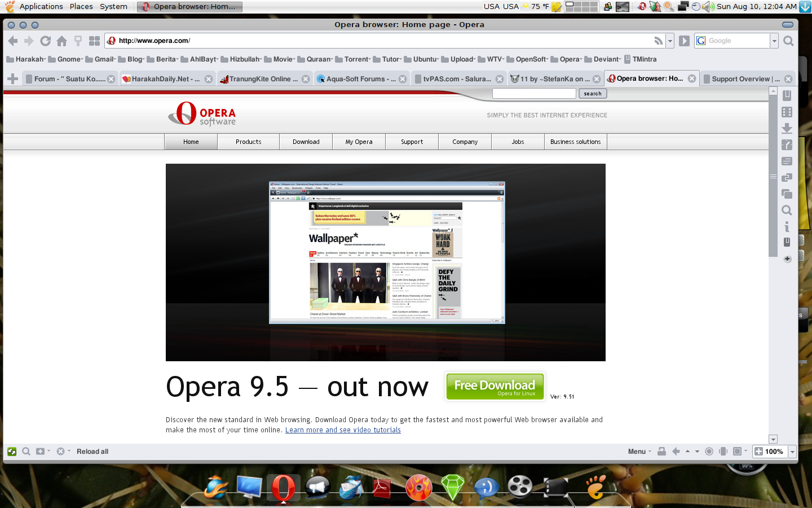
Task: Click the green panel toggle icon in status bar
Action: [12, 452]
